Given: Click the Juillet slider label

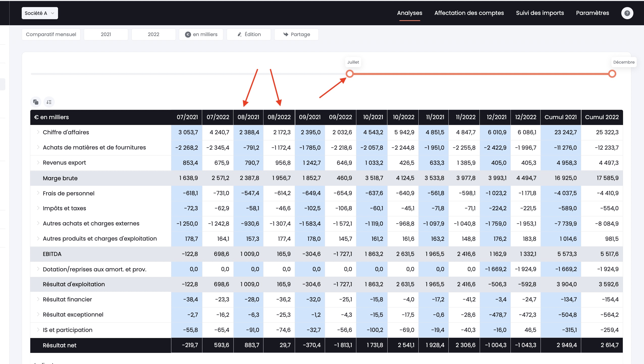Looking at the screenshot, I should tap(353, 62).
